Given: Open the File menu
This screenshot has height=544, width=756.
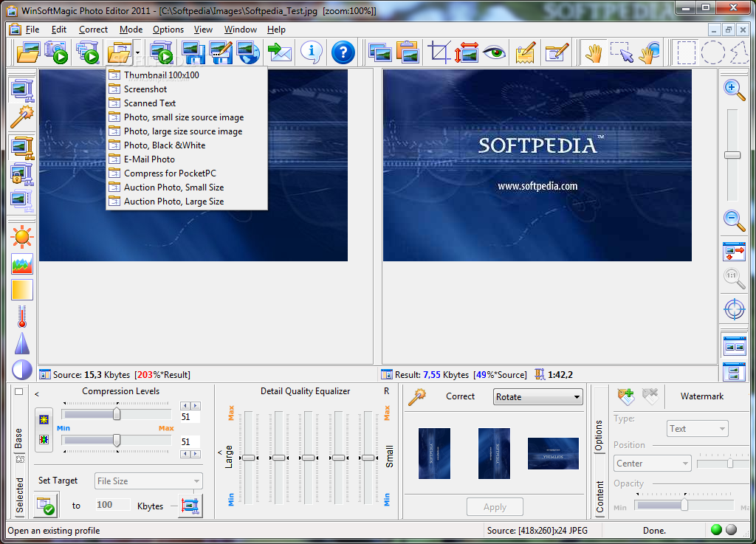Looking at the screenshot, I should tap(32, 30).
